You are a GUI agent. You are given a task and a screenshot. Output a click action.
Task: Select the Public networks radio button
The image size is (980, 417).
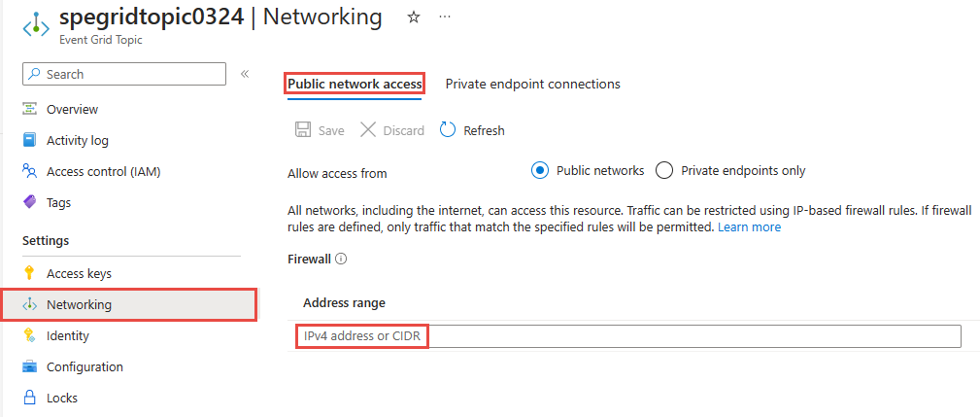pos(541,171)
